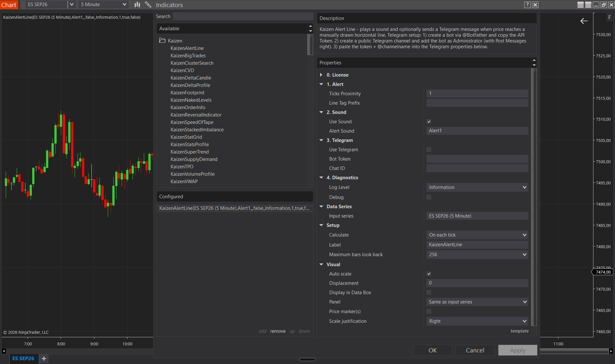The height and width of the screenshot is (364, 615).
Task: Click the Properties panel scrollbar
Action: coord(534,197)
